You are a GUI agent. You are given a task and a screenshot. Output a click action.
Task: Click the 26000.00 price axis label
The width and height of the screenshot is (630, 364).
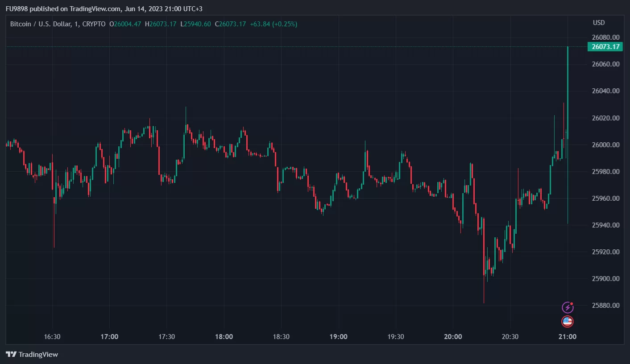[605, 145]
